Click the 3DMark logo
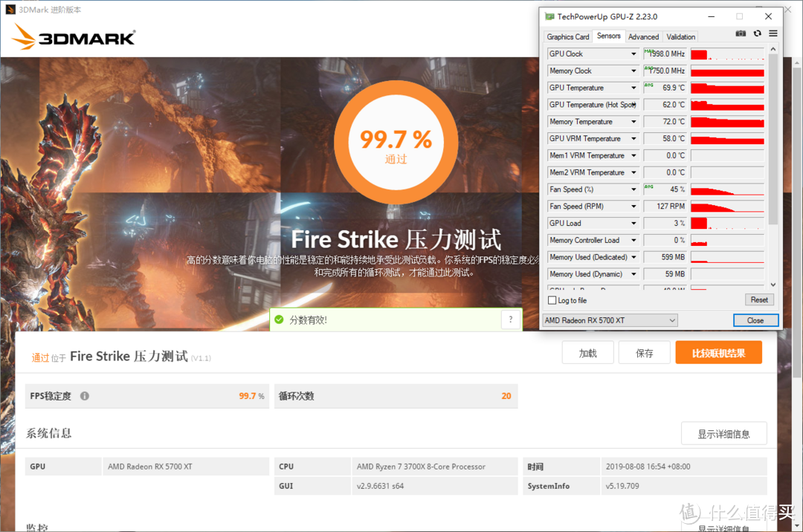Screen dimensions: 803x532 pyautogui.click(x=73, y=37)
